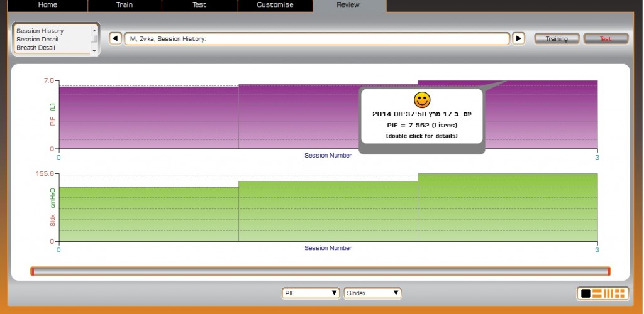Image resolution: width=644 pixels, height=314 pixels.
Task: Click the next record right arrow
Action: tap(518, 39)
